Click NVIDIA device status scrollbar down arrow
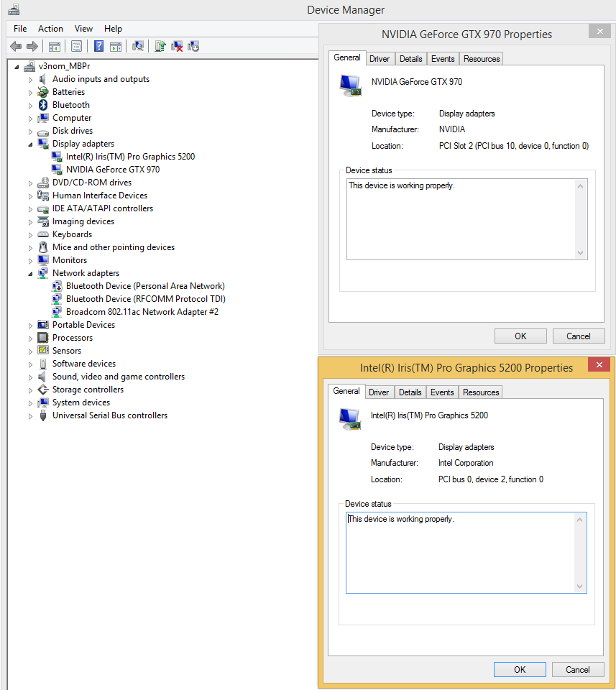The height and width of the screenshot is (690, 616). (580, 253)
